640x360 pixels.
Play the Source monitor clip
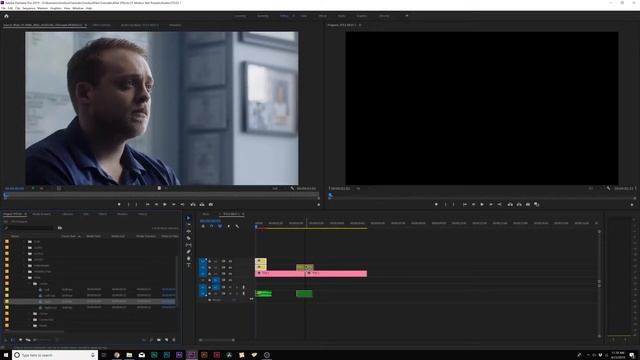click(165, 204)
